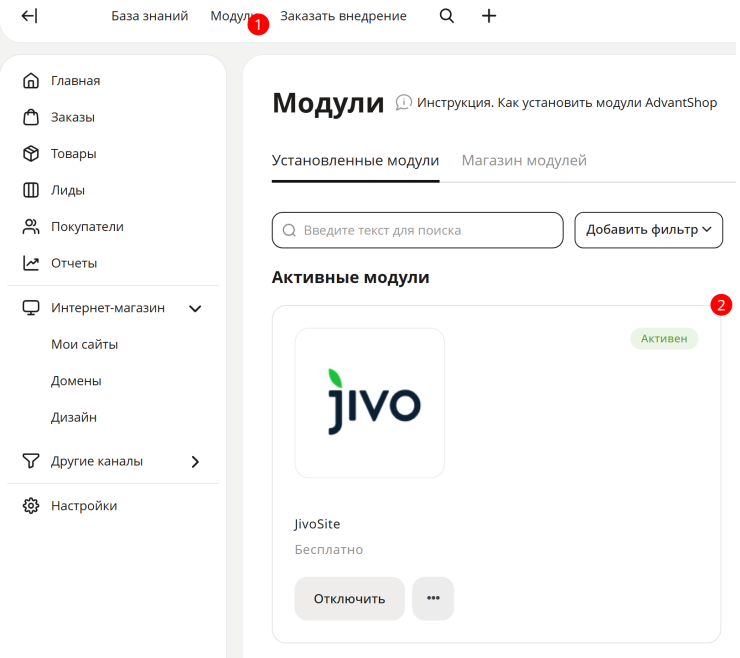Click the plus icon in top bar
The height and width of the screenshot is (658, 740).
tap(489, 16)
